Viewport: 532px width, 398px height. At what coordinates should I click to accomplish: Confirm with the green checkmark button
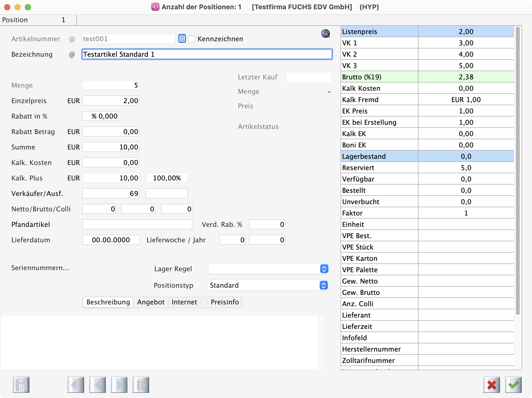pos(513,385)
